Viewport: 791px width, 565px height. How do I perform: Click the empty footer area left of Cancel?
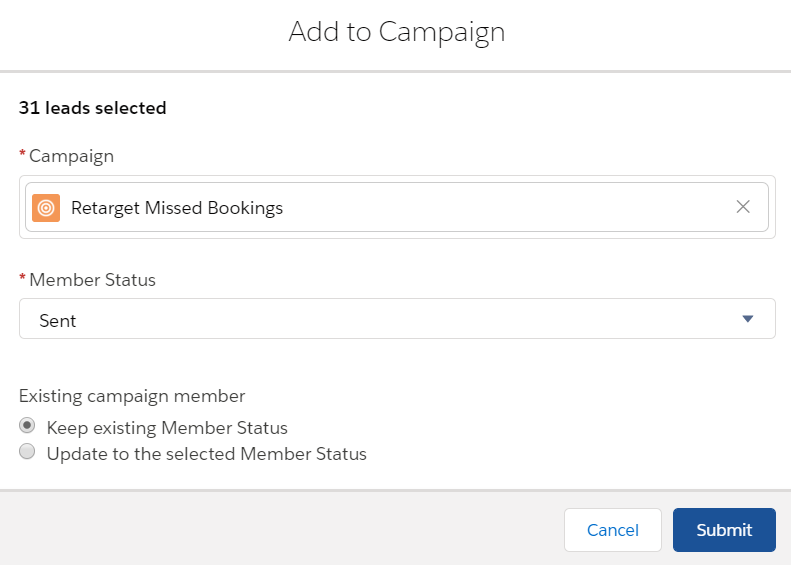pyautogui.click(x=280, y=530)
